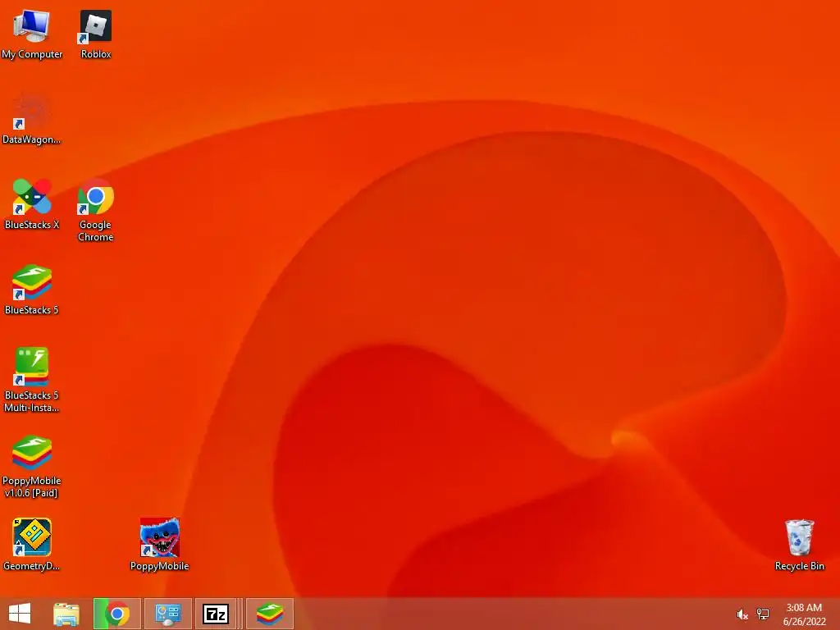
Task: Click the "My Computer" icon label
Action: click(x=32, y=54)
